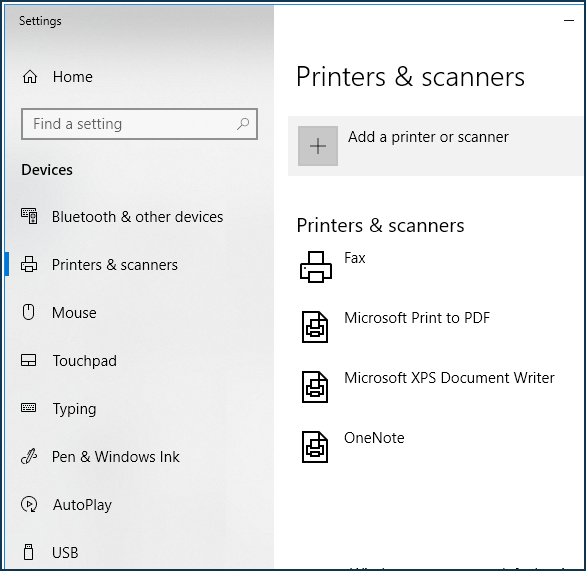Open the Home settings page label
Screen dimensions: 586x571
pos(73,77)
